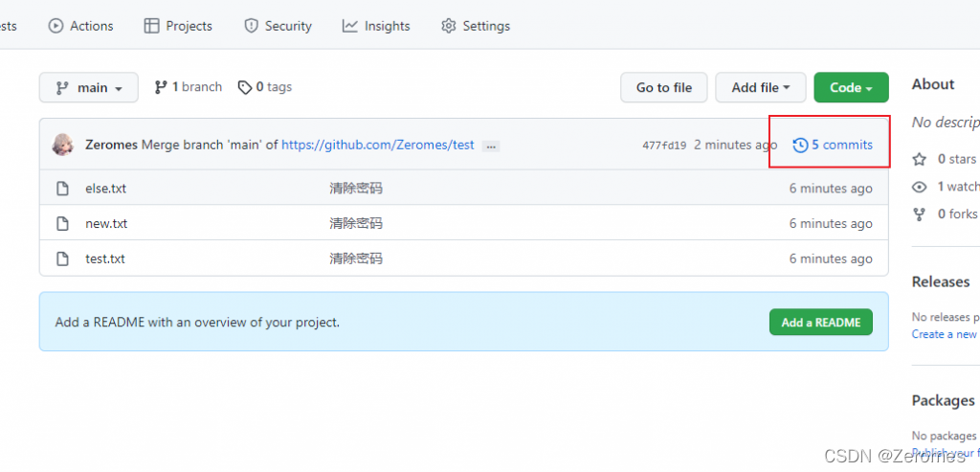Click the branch icon beside 1 branch
The image size is (980, 472).
click(x=161, y=87)
